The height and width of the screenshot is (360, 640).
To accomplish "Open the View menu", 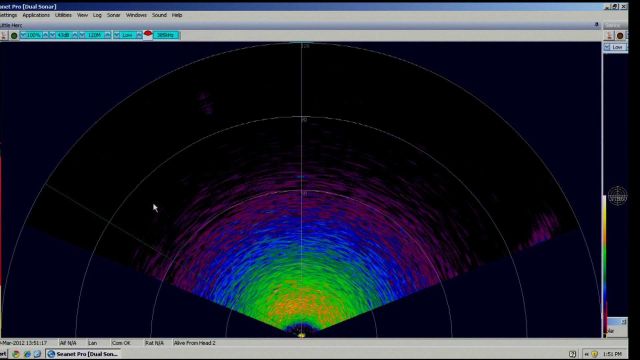I will coord(82,15).
